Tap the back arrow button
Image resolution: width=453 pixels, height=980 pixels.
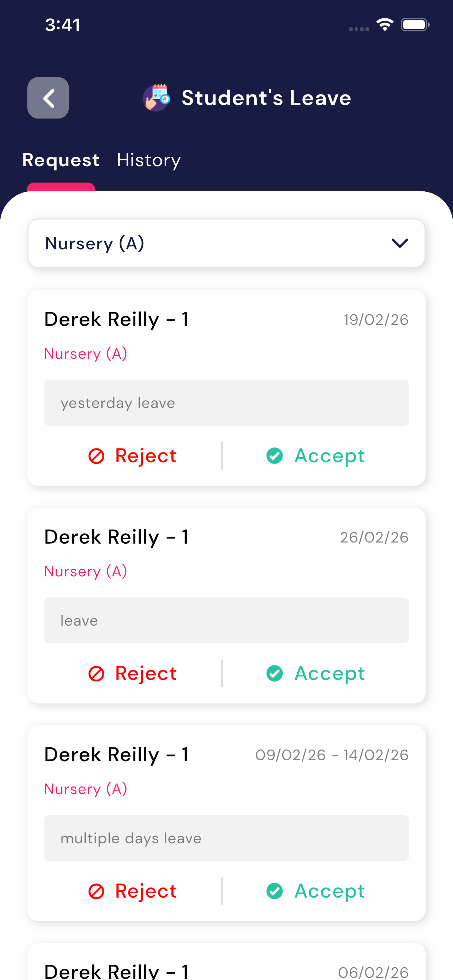pyautogui.click(x=48, y=98)
